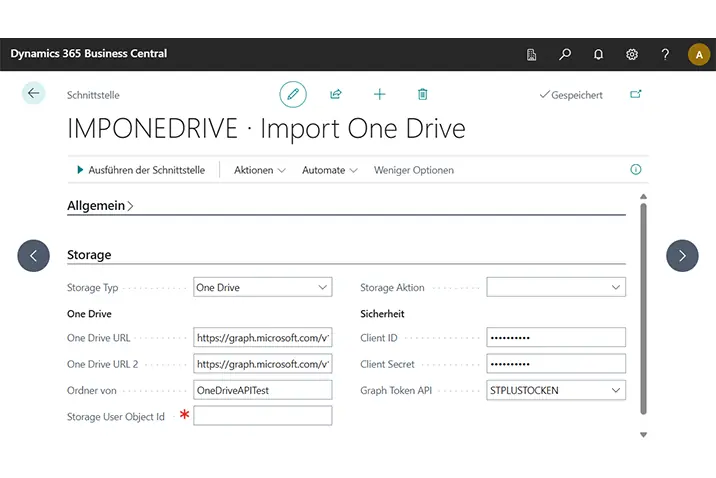
Task: Click the Storage User Object Id field
Action: coord(263,416)
